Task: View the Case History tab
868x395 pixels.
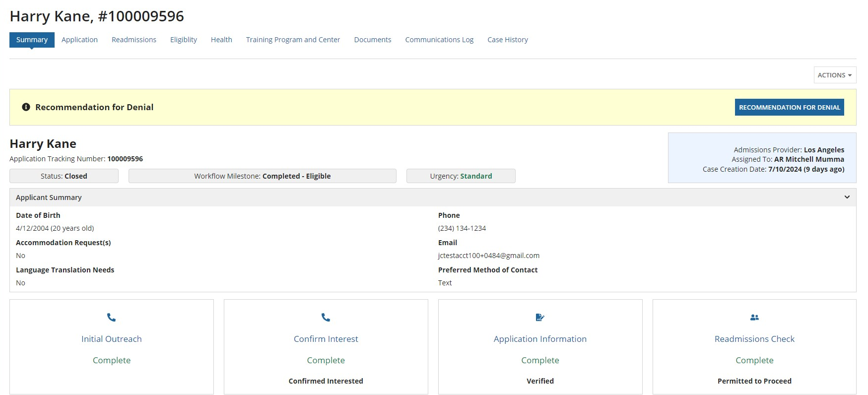Action: click(x=508, y=40)
